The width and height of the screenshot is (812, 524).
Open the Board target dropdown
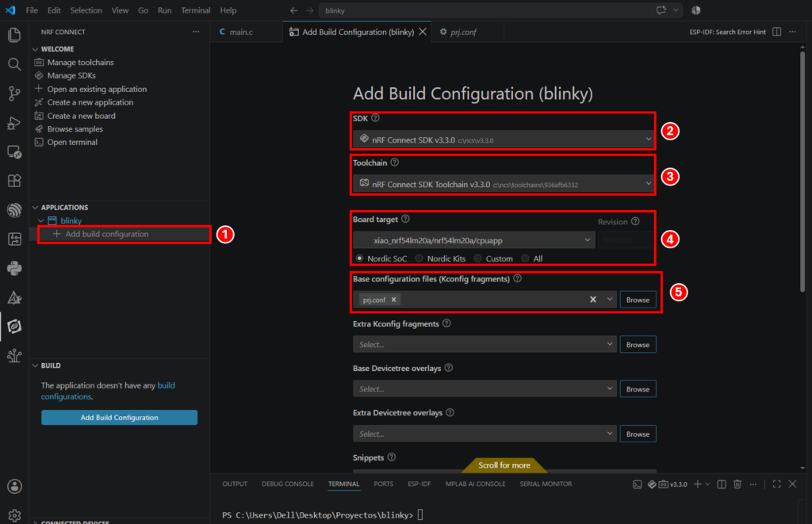coord(474,240)
